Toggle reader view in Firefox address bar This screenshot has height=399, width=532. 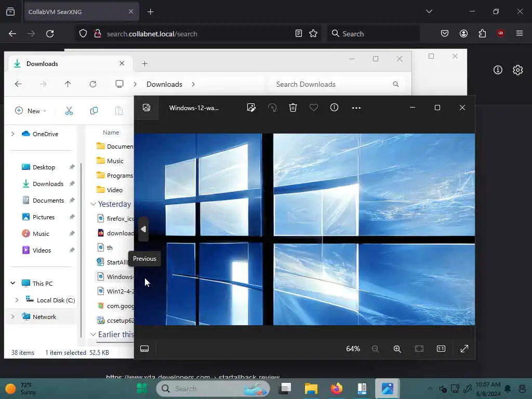299,33
